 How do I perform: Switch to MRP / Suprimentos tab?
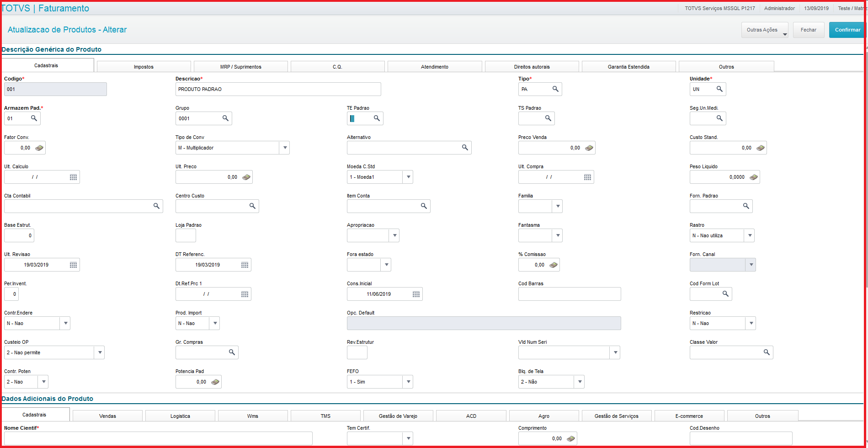[241, 67]
